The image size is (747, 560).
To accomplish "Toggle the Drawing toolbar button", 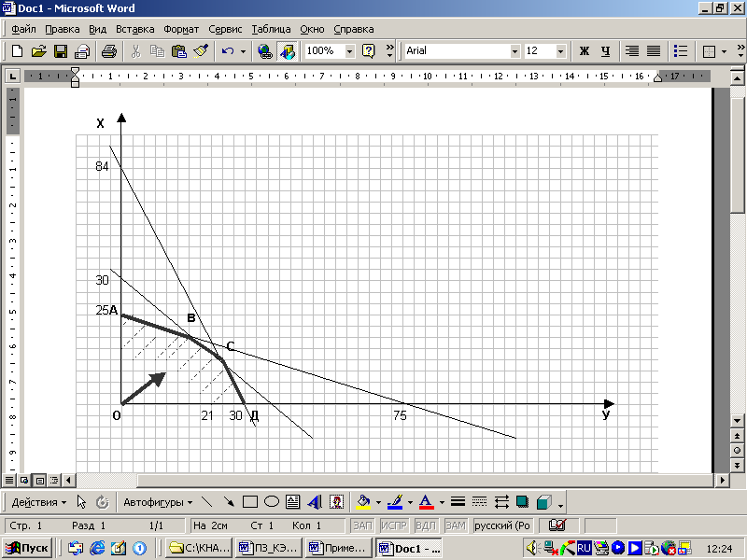I will pos(288,51).
